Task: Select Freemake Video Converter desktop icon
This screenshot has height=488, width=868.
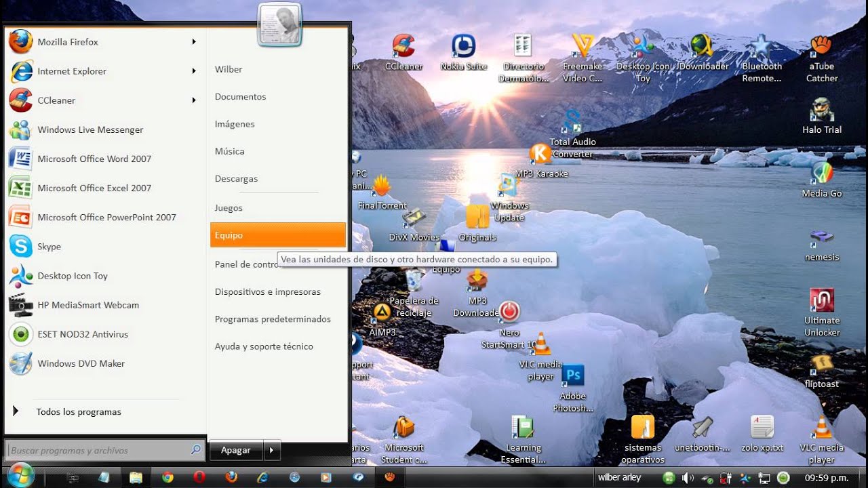Action: click(x=583, y=58)
